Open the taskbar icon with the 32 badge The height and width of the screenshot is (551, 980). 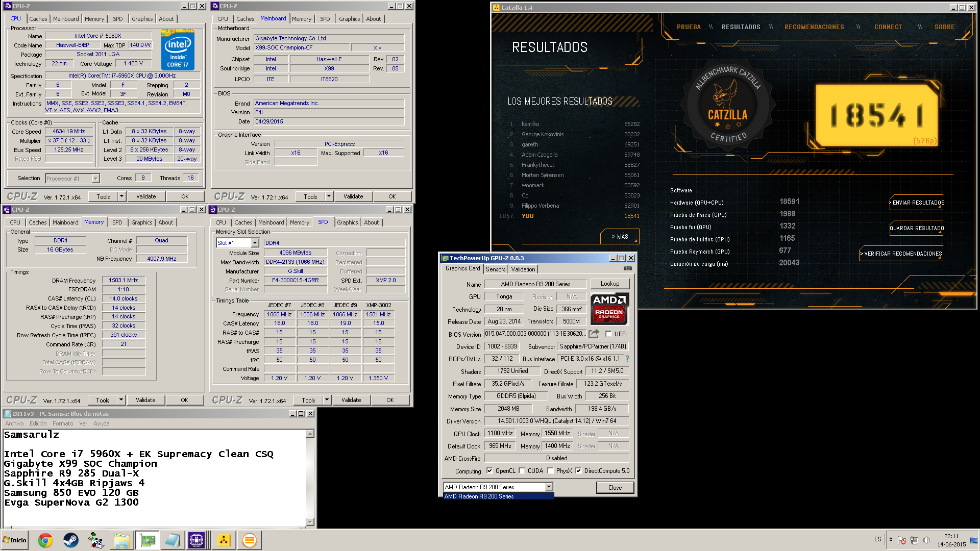coord(95,540)
